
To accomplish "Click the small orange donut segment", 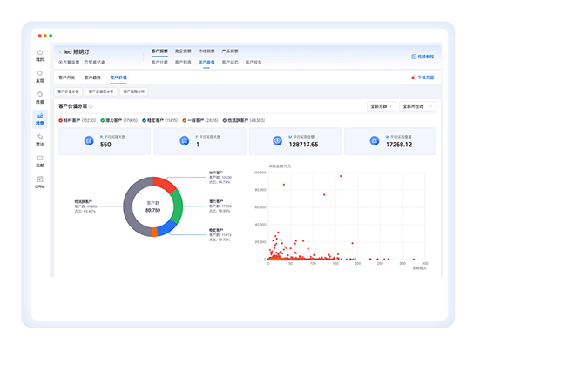I will [x=155, y=232].
